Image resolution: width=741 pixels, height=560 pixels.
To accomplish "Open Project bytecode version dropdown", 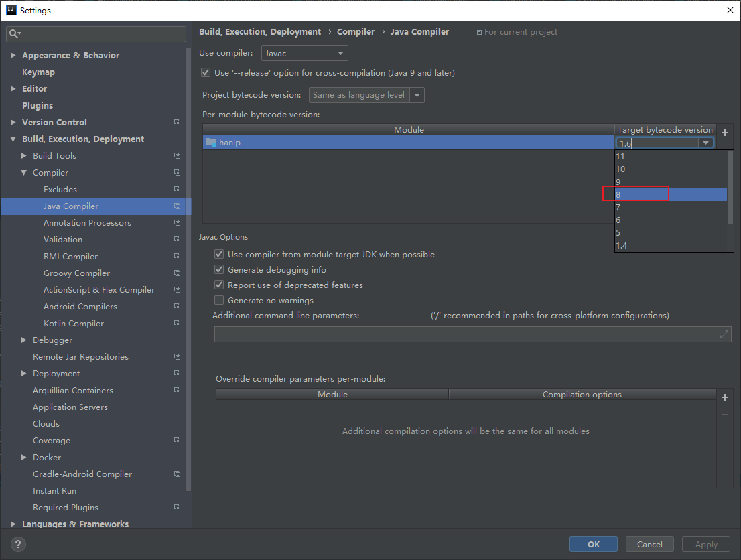I will (366, 95).
